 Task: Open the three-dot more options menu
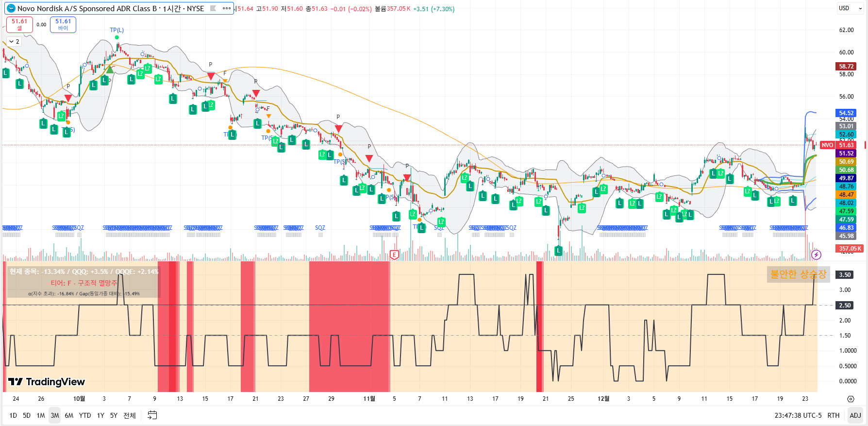click(227, 8)
